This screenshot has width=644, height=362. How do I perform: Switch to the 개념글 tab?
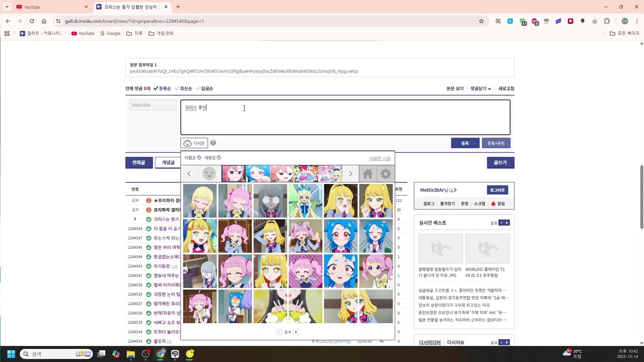point(168,163)
